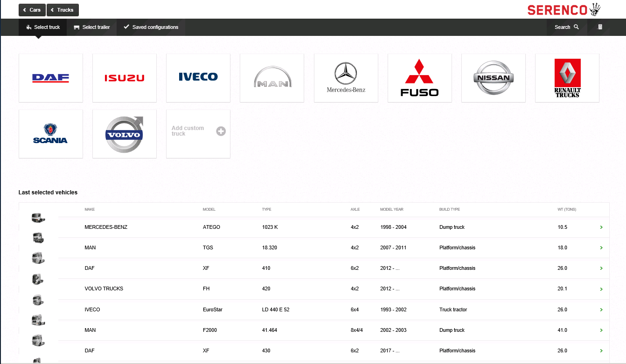This screenshot has width=626, height=364.
Task: Click the 2007 - 2011 model year cell
Action: (x=393, y=248)
